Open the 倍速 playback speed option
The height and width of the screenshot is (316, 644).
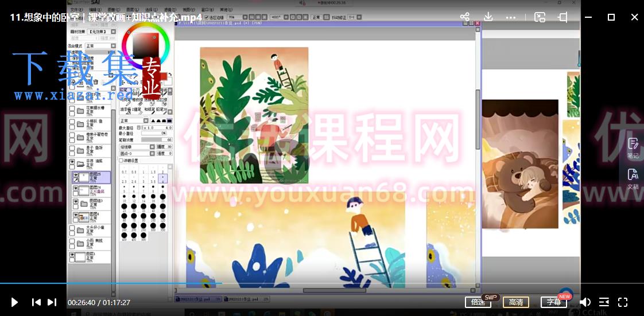(x=478, y=302)
